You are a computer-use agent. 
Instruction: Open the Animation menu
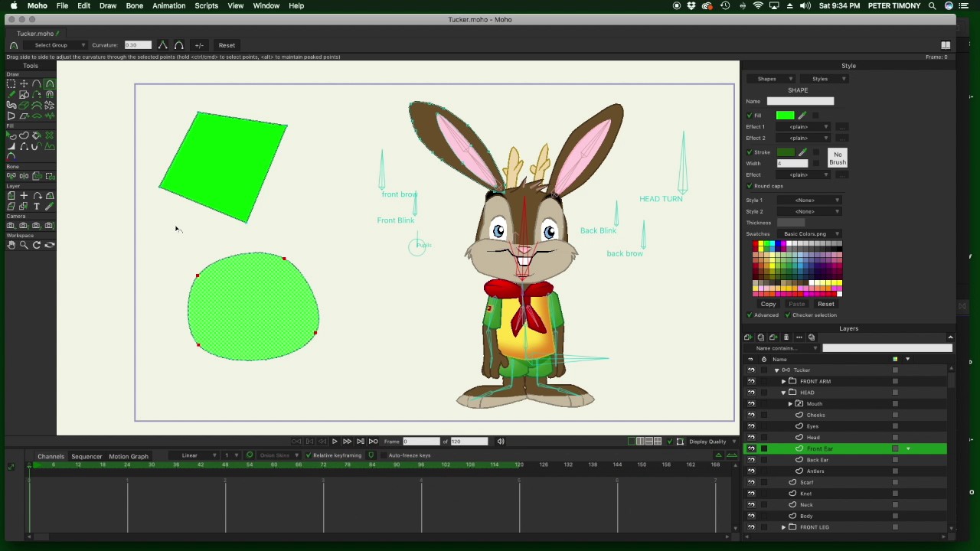pos(168,5)
